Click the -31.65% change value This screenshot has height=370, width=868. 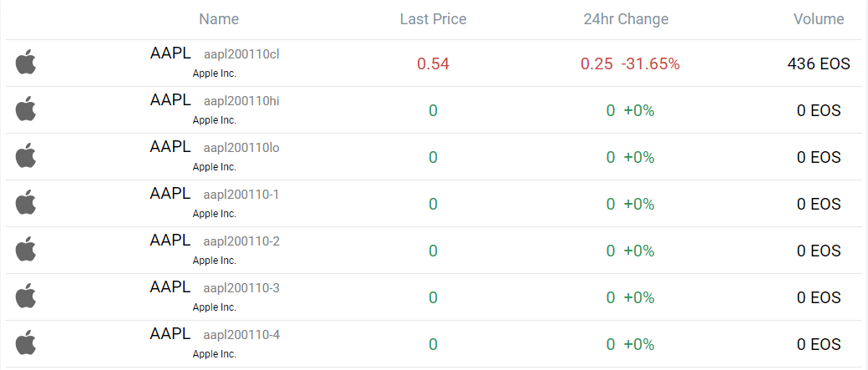point(650,63)
